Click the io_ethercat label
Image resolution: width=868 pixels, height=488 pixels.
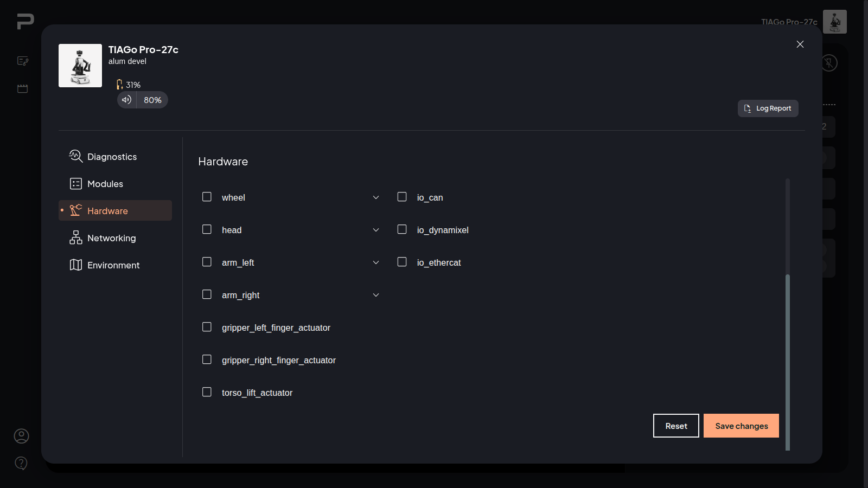(439, 262)
